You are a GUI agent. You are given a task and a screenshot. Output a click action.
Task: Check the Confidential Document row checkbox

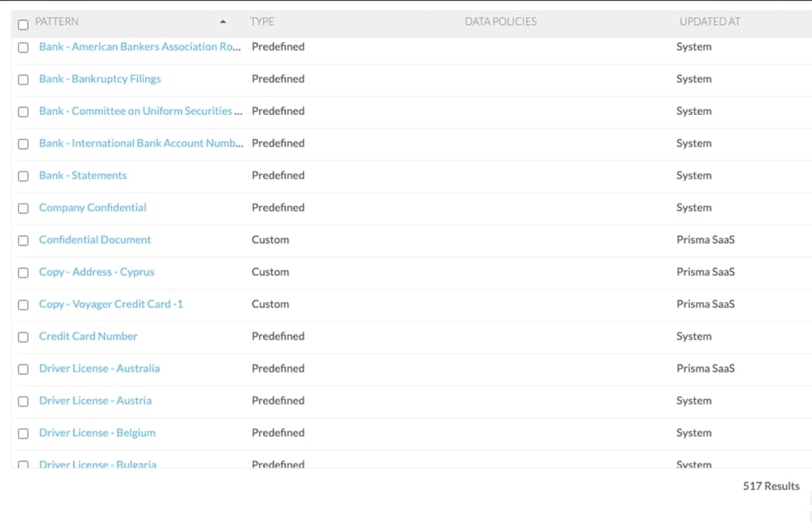click(23, 240)
